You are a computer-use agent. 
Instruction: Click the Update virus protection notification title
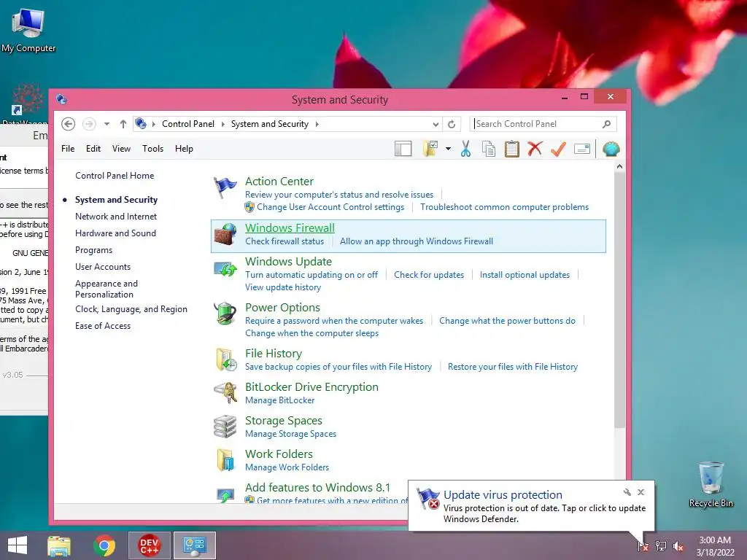pos(503,495)
